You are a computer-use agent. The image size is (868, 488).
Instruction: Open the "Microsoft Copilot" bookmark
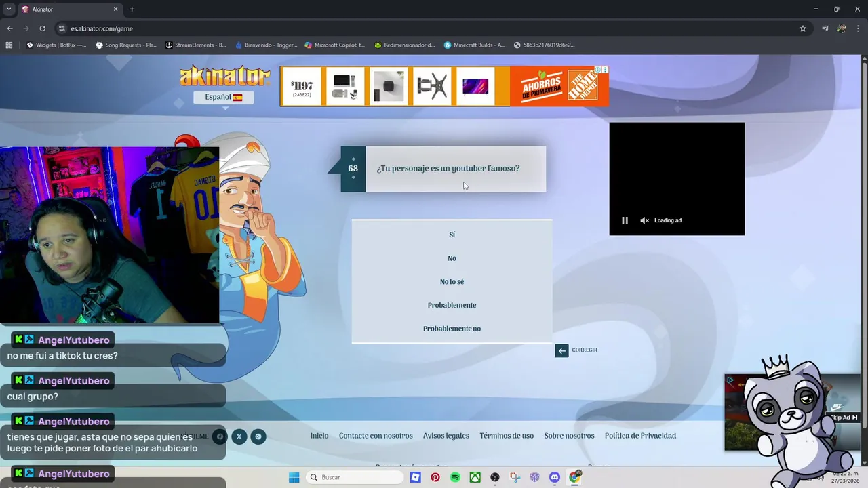coord(335,45)
